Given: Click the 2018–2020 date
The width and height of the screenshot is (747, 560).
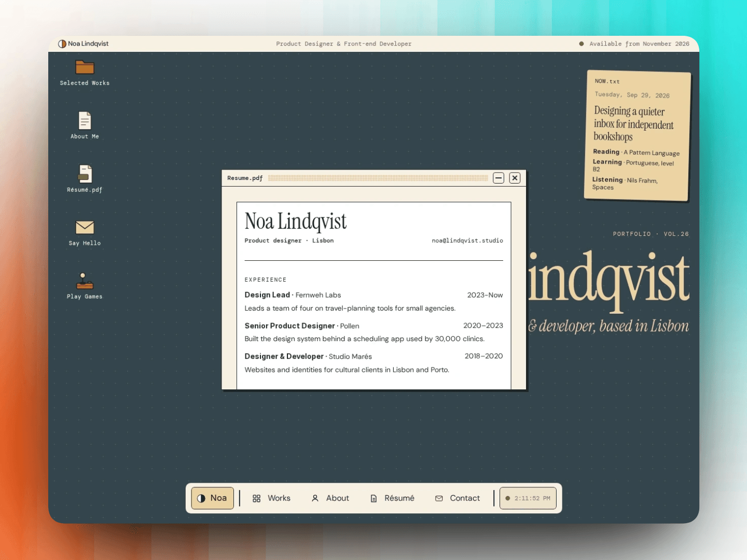Looking at the screenshot, I should [x=483, y=356].
